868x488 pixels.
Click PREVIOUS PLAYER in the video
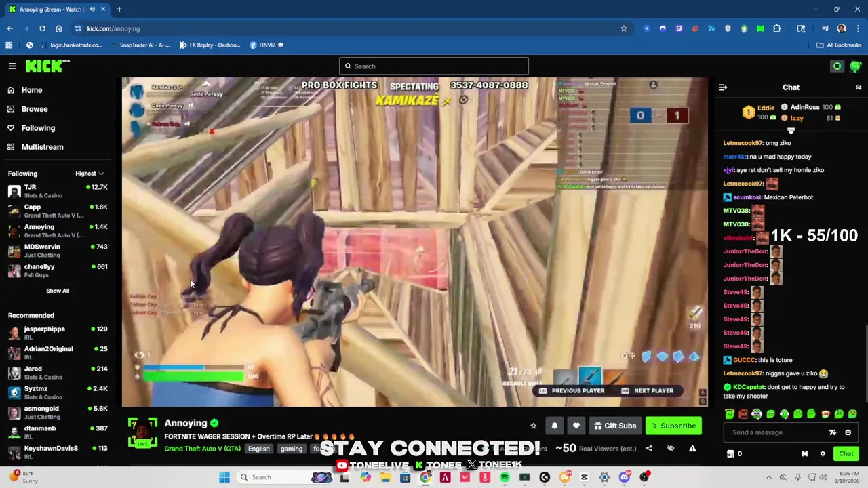pos(572,390)
